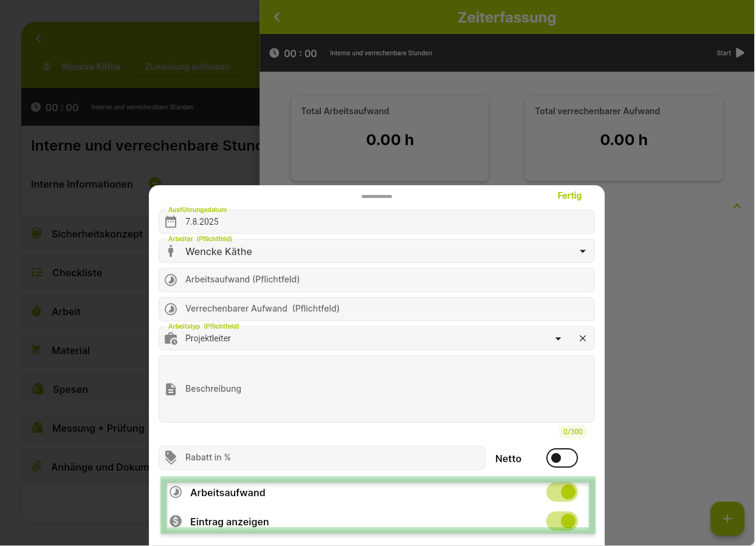
Task: Open the Arbeiter dropdown showing Wencke Käthe
Action: pos(377,251)
